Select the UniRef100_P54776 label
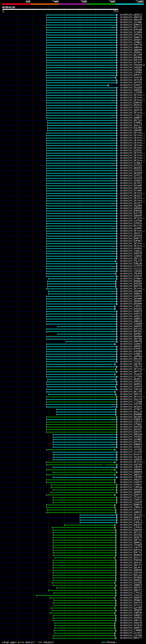The image size is (146, 644). tap(131, 45)
